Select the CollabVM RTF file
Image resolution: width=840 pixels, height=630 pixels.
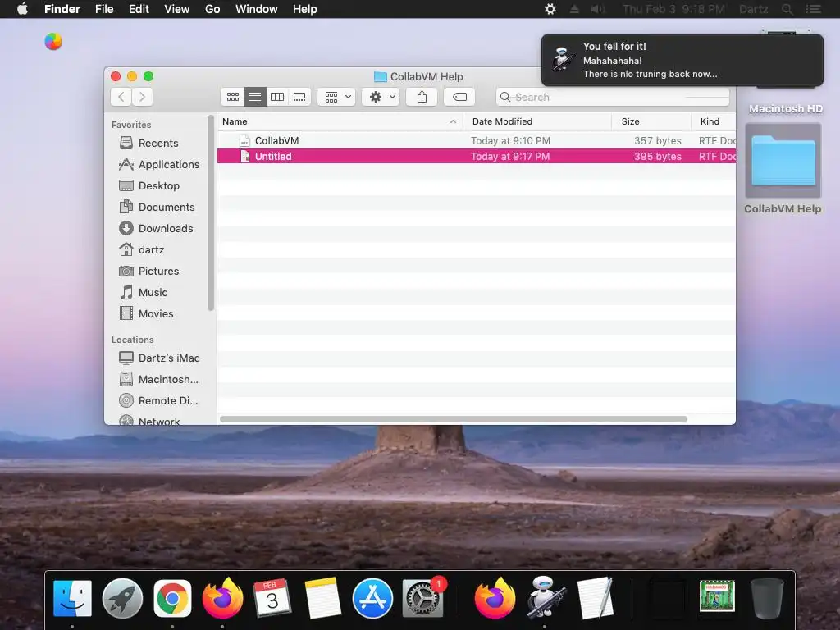tap(477, 141)
